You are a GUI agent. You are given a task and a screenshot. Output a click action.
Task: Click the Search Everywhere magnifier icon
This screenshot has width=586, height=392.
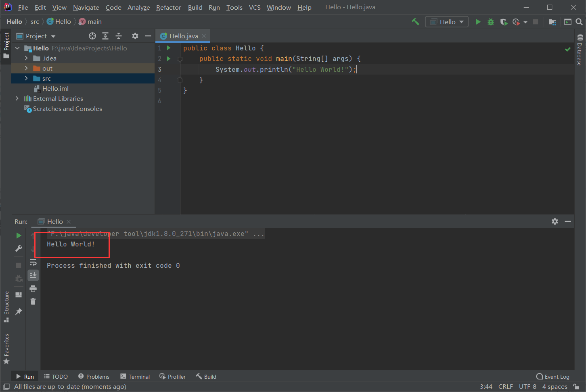coord(579,22)
